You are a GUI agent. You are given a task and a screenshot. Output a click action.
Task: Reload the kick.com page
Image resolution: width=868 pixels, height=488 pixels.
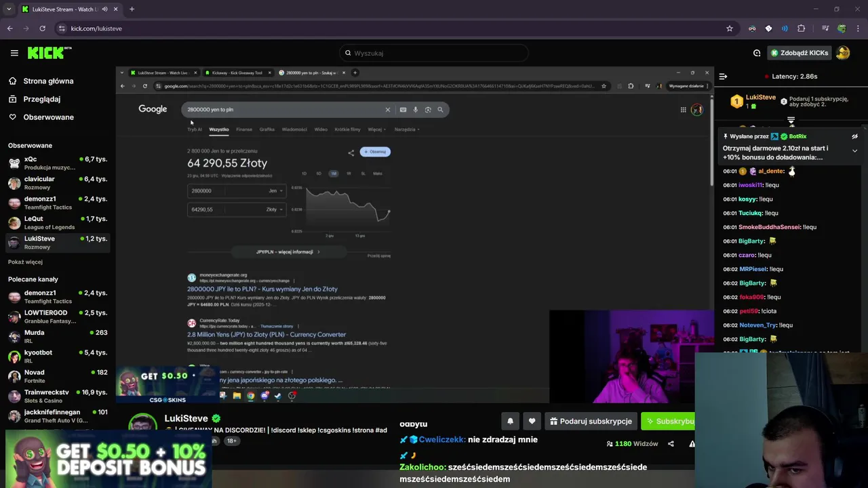coord(42,28)
